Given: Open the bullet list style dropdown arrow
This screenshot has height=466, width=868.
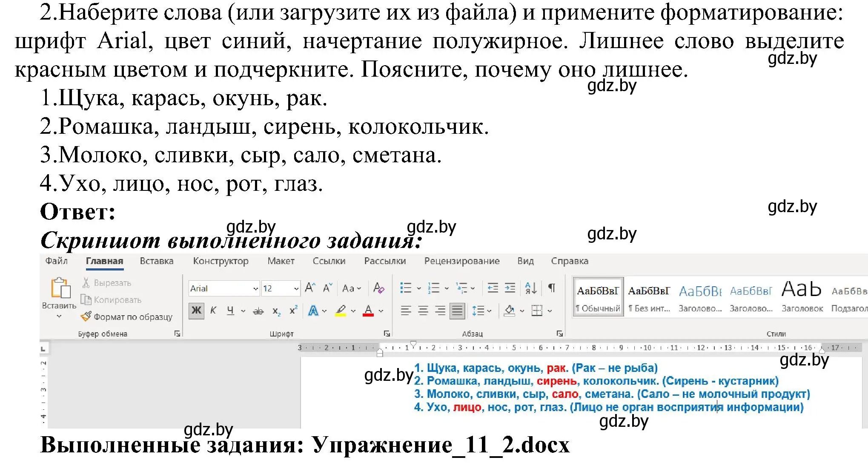Looking at the screenshot, I should click(418, 288).
